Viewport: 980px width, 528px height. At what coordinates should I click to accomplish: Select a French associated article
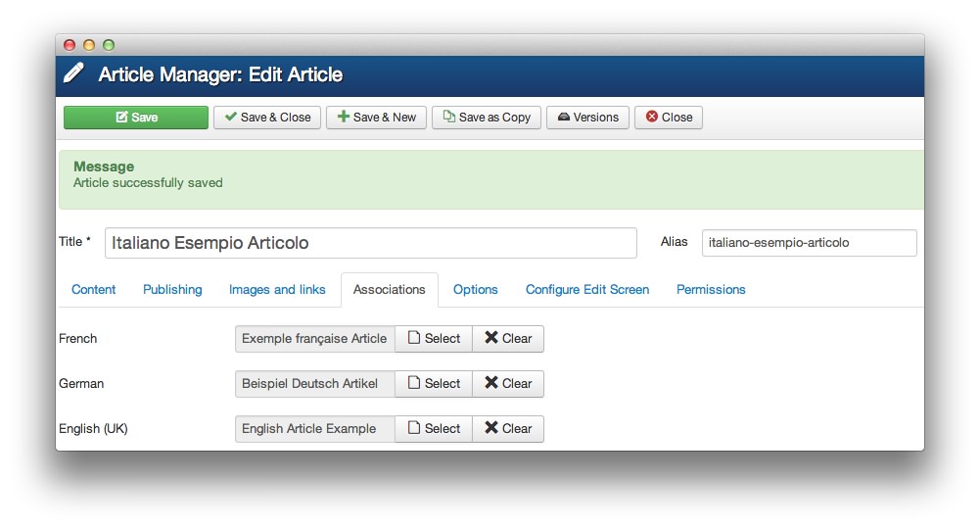pyautogui.click(x=434, y=339)
